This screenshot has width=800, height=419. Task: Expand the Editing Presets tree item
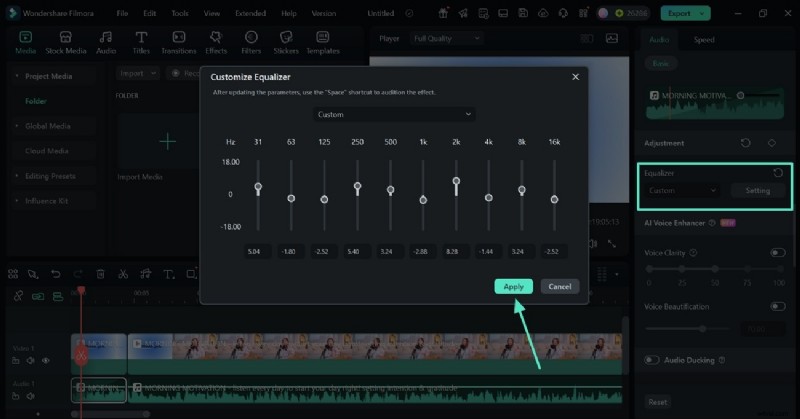pyautogui.click(x=16, y=176)
